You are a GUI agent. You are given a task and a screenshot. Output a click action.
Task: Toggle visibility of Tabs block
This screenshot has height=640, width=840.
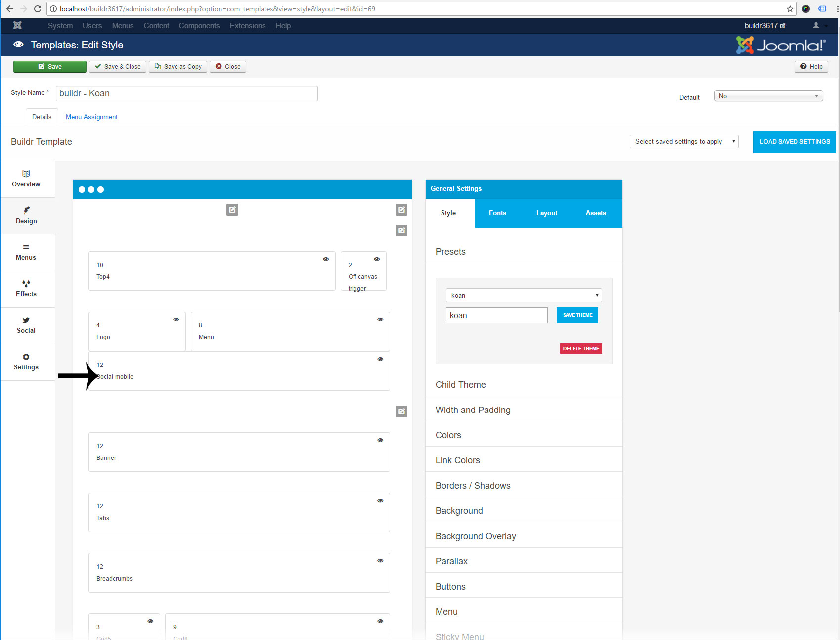pos(380,501)
